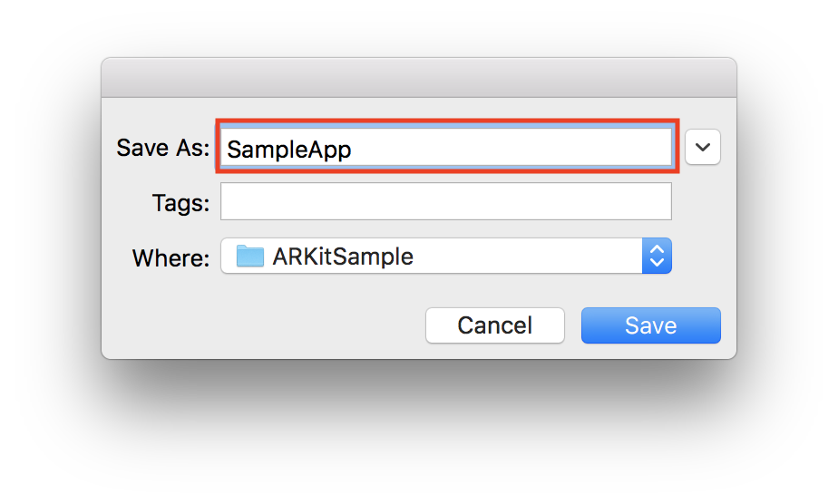Expand the save dialog with the chevron button
The width and height of the screenshot is (838, 504).
tap(703, 147)
